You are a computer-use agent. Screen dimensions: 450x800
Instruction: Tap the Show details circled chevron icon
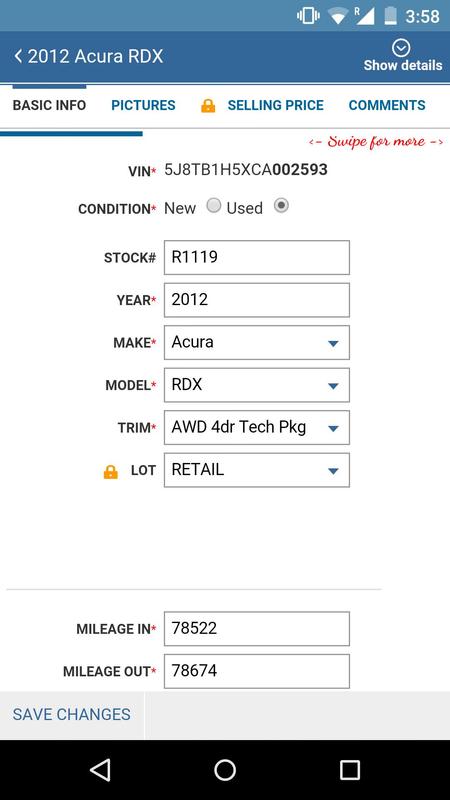pos(401,48)
